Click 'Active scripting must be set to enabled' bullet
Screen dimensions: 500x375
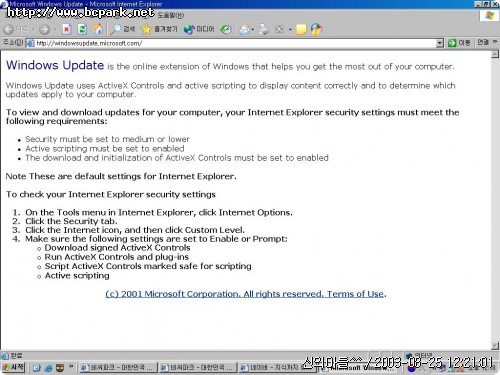[105, 148]
